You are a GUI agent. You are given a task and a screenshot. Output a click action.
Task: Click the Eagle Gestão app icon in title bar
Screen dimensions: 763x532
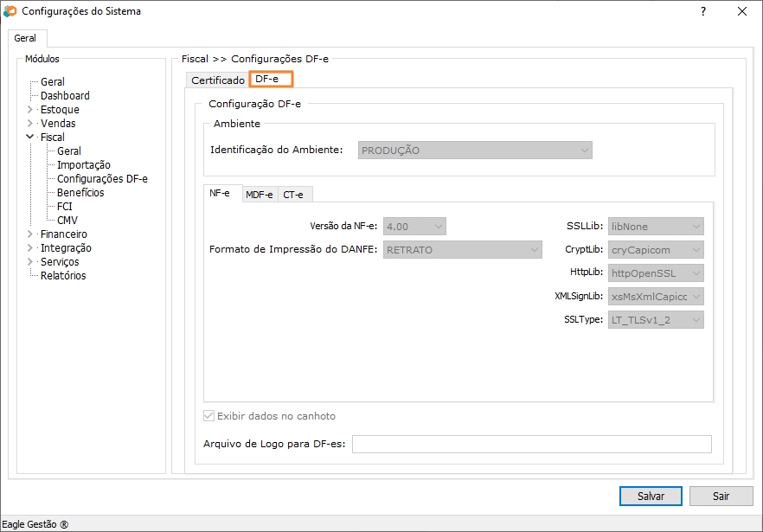[x=10, y=12]
